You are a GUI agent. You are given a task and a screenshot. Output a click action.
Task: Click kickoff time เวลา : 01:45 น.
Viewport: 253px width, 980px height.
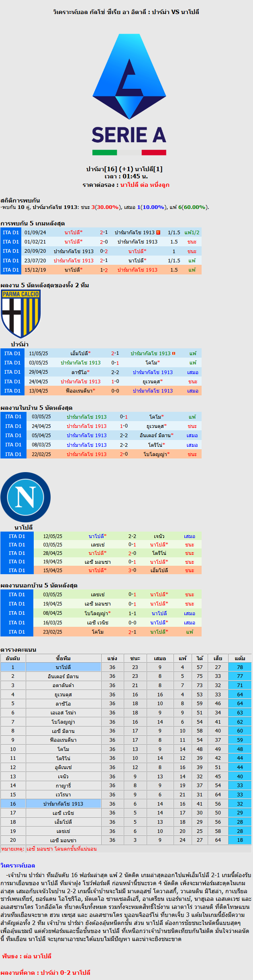pyautogui.click(x=126, y=176)
